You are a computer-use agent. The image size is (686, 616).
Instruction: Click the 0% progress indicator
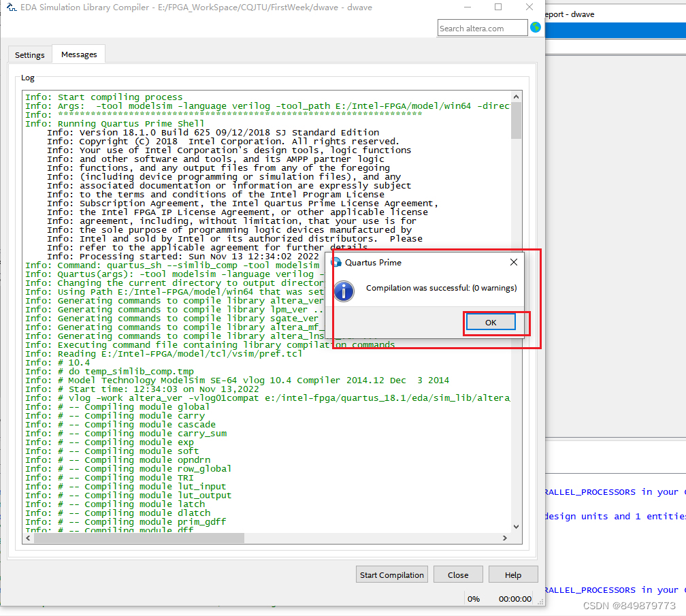click(x=474, y=599)
